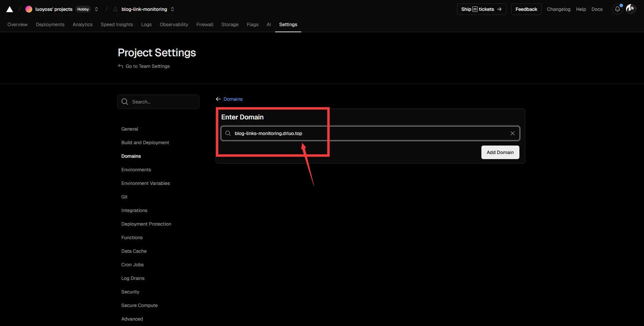Expand the blog-link-monitoring project switcher
Screen dimensions: 644x326
click(172, 9)
